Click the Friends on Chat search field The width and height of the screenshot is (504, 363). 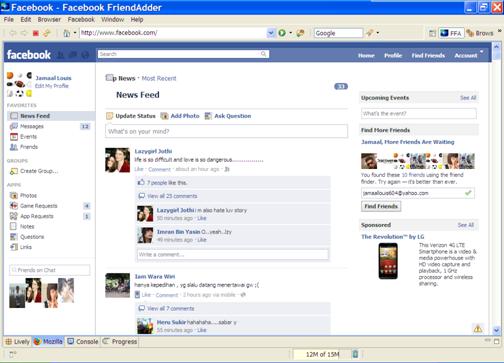coord(50,270)
